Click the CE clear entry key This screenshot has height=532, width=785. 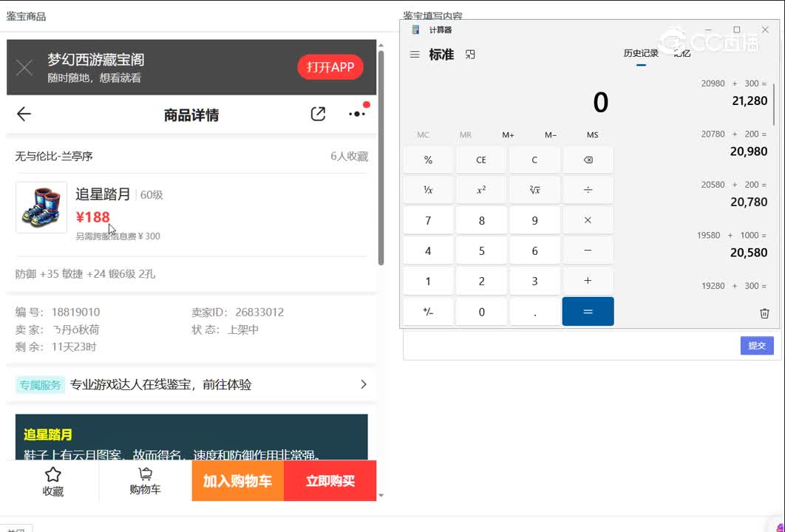pos(481,160)
